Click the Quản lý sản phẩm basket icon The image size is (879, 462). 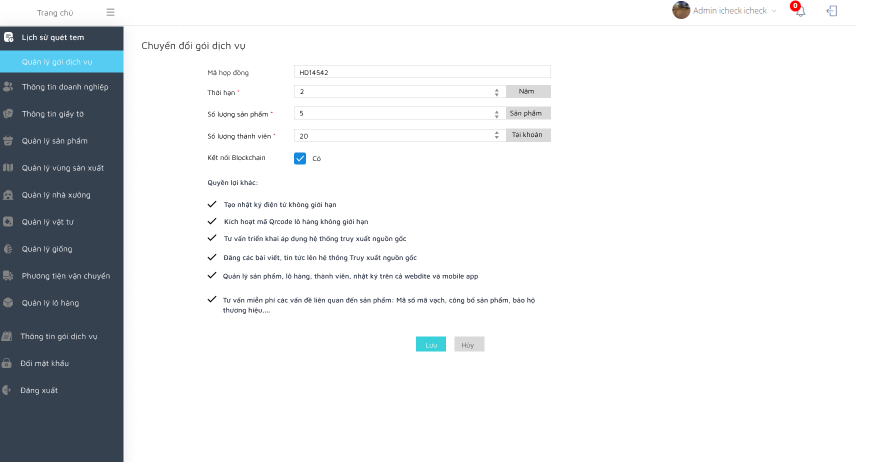pyautogui.click(x=8, y=141)
